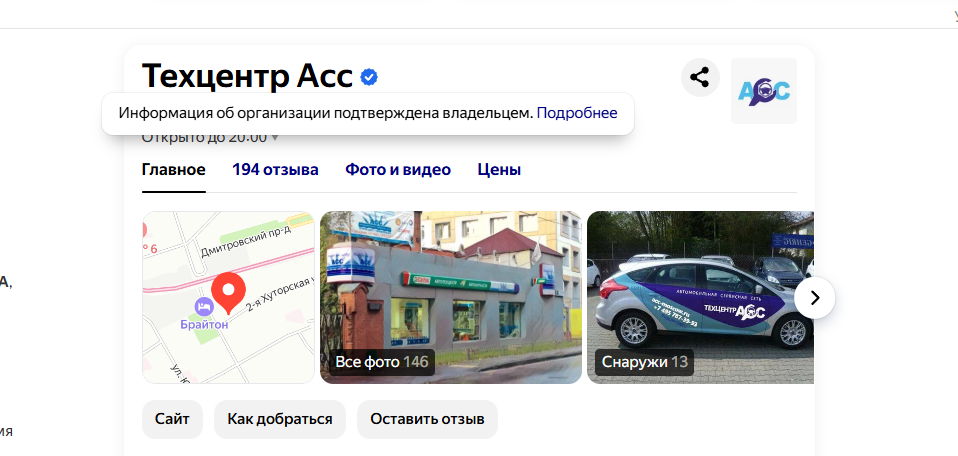Open the 'Все фото 146' gallery
This screenshot has height=456, width=958.
(x=381, y=361)
